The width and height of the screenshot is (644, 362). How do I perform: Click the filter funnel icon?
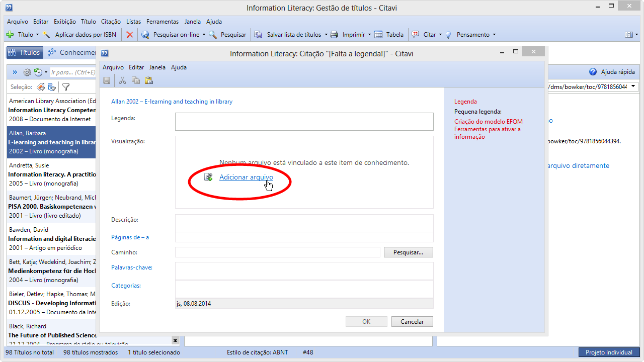(65, 87)
